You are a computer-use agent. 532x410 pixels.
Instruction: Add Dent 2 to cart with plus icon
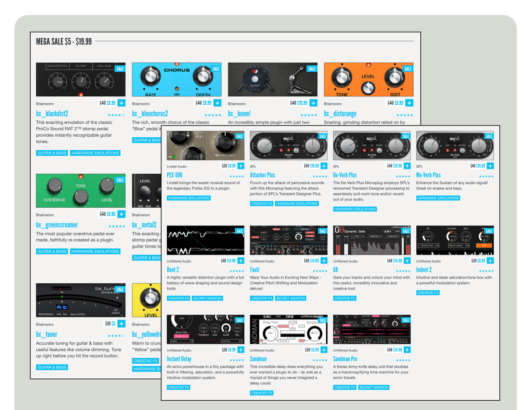(x=241, y=261)
